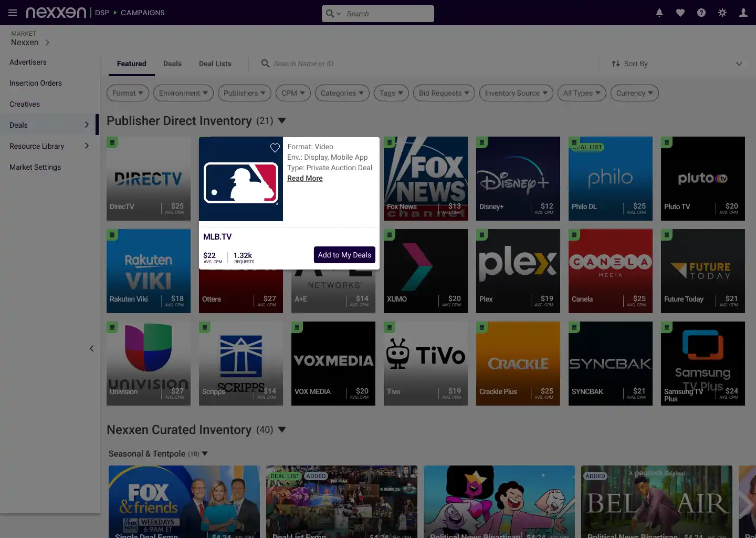Open the Read More link on MLB.TV
This screenshot has width=756, height=538.
[304, 178]
